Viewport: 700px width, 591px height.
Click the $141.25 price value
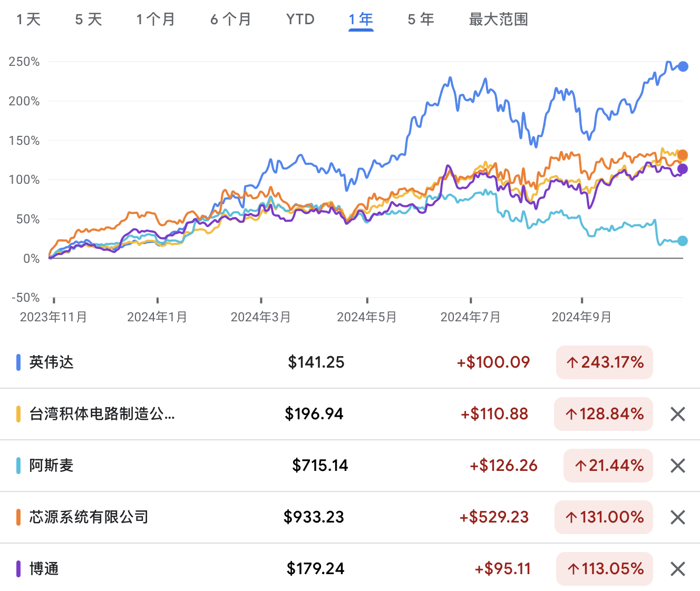(316, 362)
